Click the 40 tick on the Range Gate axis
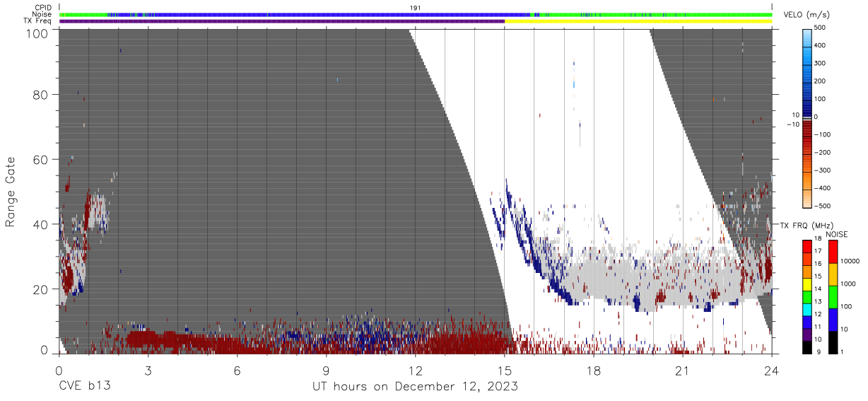 (x=41, y=224)
